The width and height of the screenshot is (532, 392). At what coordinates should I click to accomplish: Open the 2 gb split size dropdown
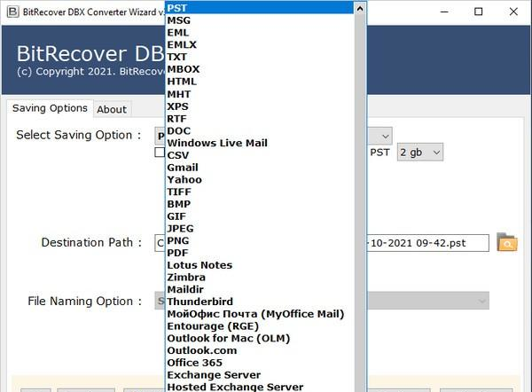(x=420, y=152)
